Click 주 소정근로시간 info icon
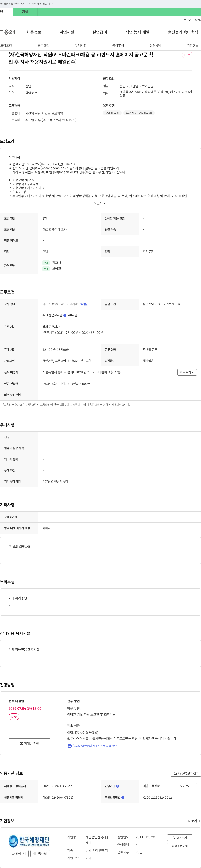The image size is (201, 868). 65,315
